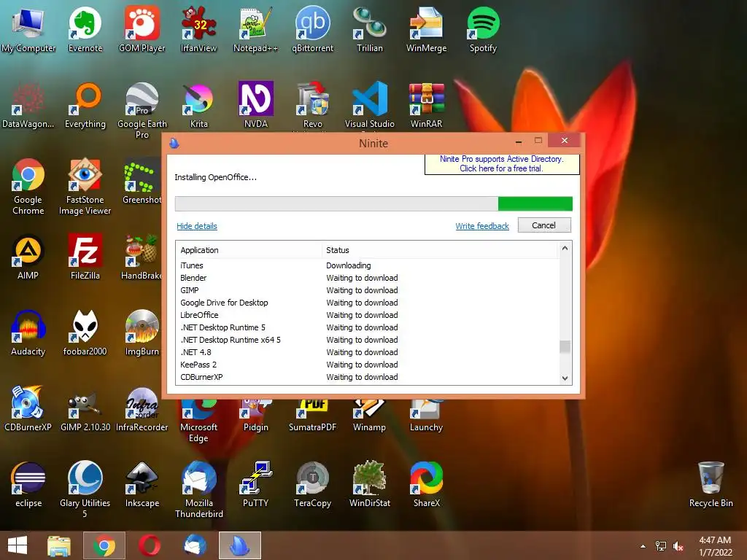This screenshot has width=747, height=560.
Task: Select the Notepad++ desktop shortcut
Action: tap(255, 29)
